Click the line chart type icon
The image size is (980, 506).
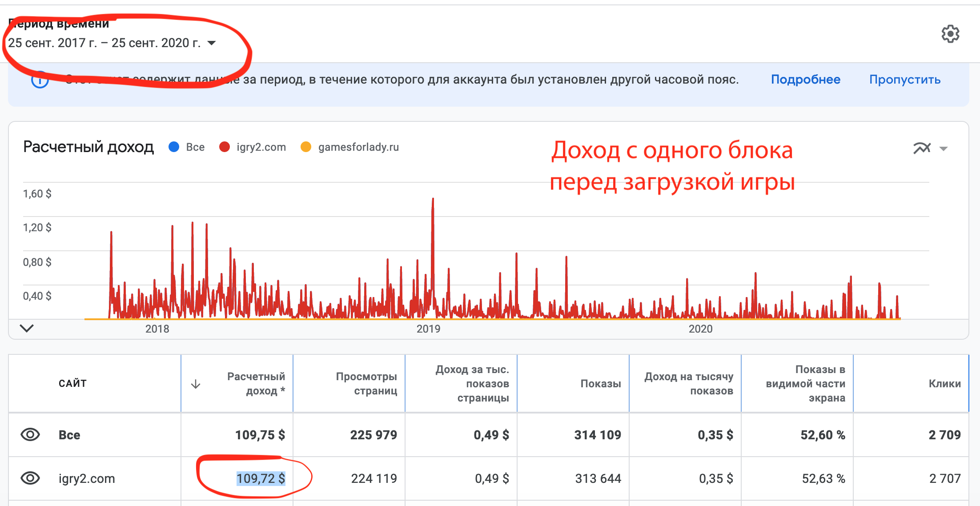tap(922, 148)
